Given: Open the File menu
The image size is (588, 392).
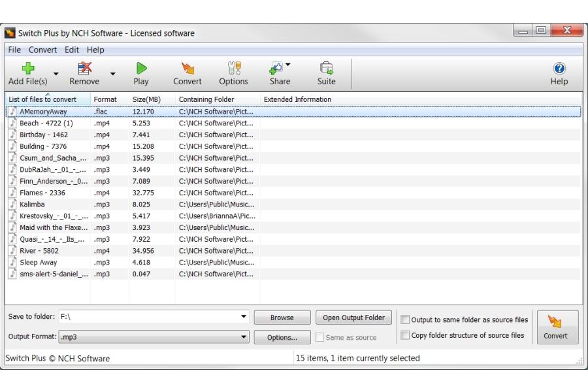Looking at the screenshot, I should (x=14, y=50).
